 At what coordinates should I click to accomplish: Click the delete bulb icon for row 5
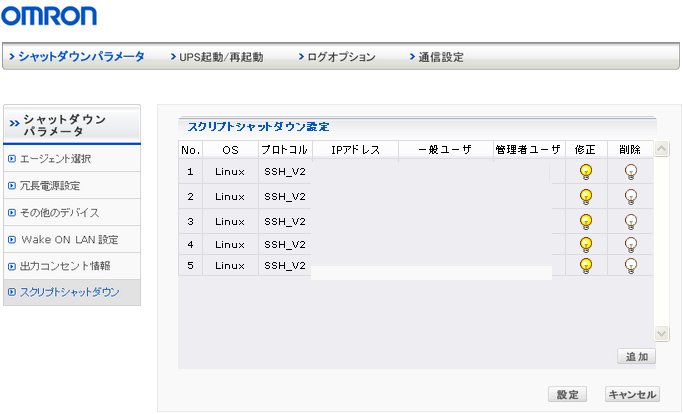click(x=631, y=265)
